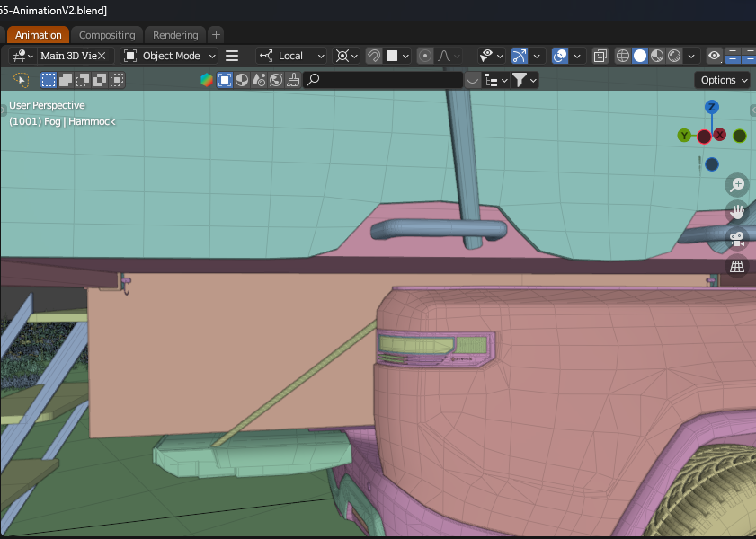Open the pivot point dropdown

[346, 56]
